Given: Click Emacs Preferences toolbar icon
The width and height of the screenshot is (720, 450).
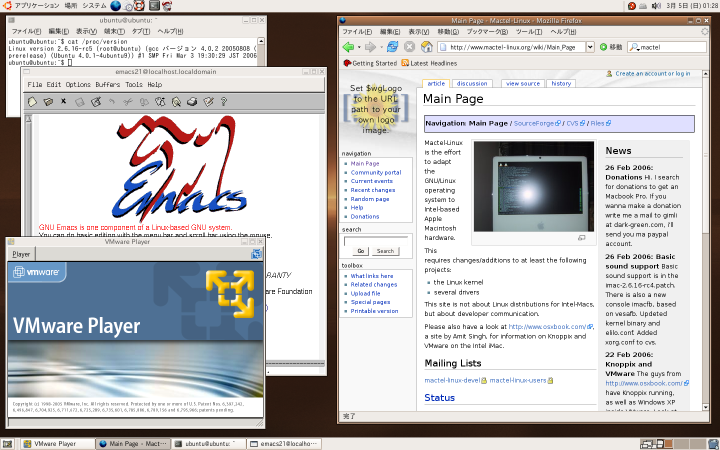Looking at the screenshot, I should pyautogui.click(x=208, y=102).
